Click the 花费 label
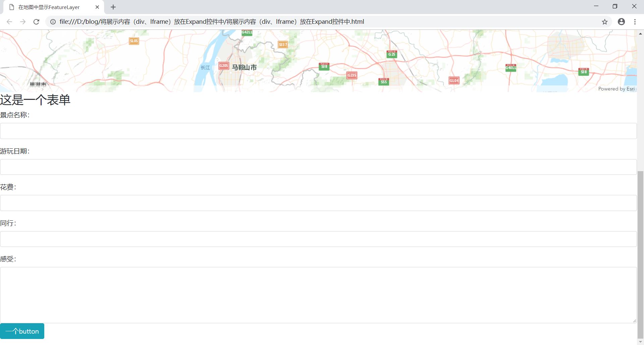This screenshot has height=345, width=644. pos(8,187)
